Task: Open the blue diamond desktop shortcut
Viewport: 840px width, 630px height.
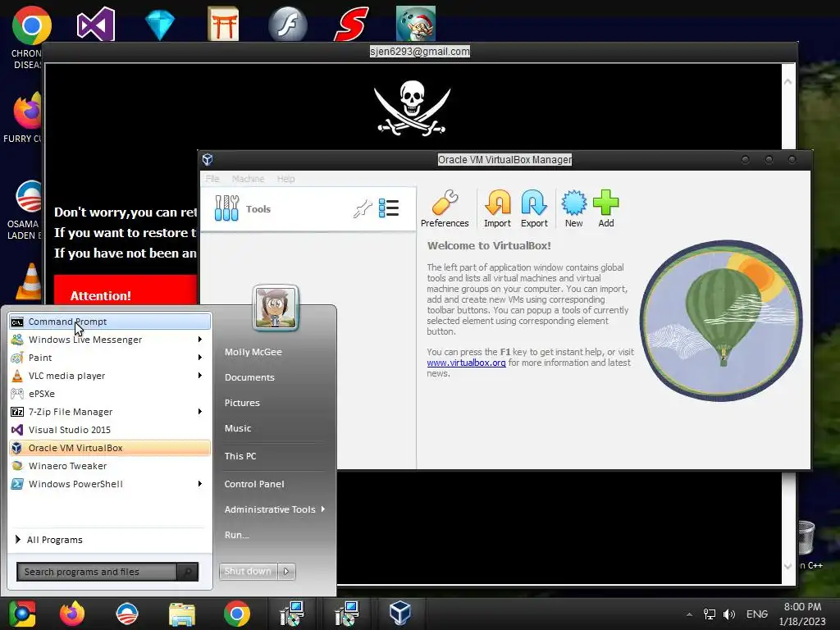Action: point(160,24)
